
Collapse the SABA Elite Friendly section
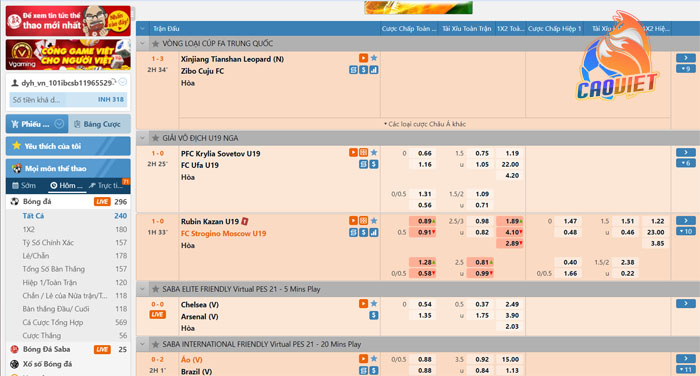(142, 289)
